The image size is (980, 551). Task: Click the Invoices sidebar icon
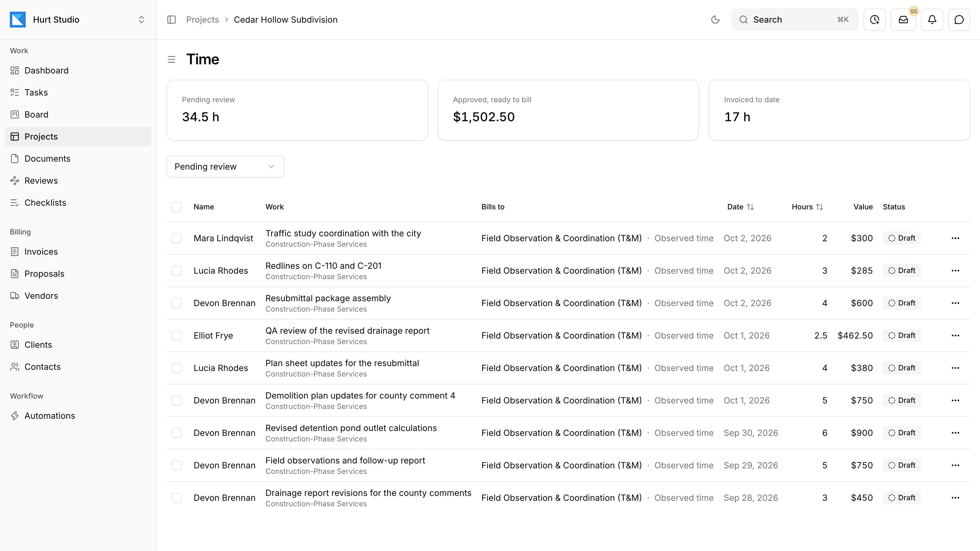point(15,252)
